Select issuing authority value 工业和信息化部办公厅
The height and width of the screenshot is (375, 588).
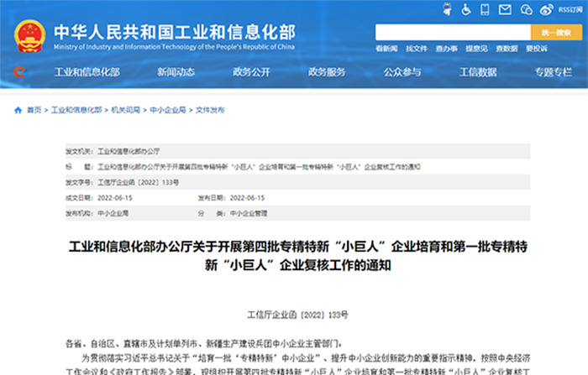pyautogui.click(x=129, y=151)
